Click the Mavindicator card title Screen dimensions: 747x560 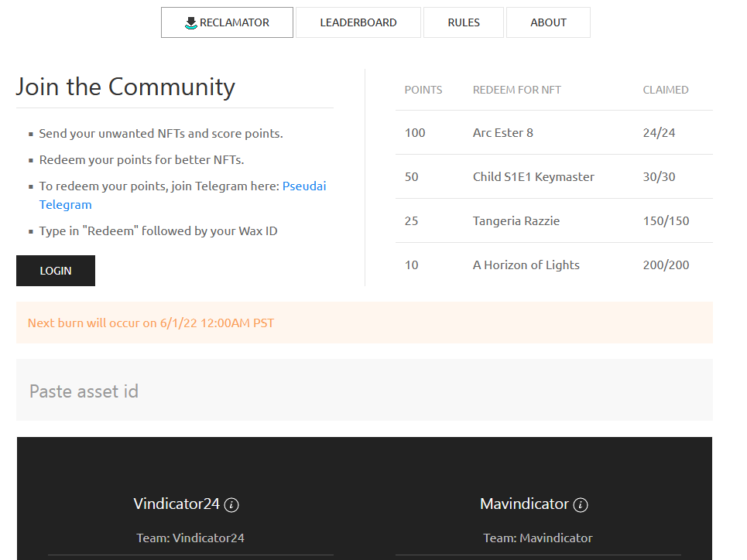[524, 504]
